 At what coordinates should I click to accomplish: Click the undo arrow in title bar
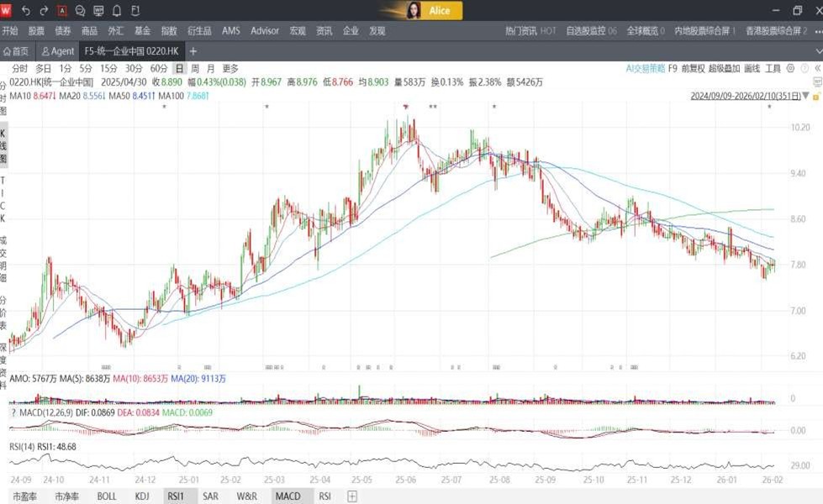[26, 11]
